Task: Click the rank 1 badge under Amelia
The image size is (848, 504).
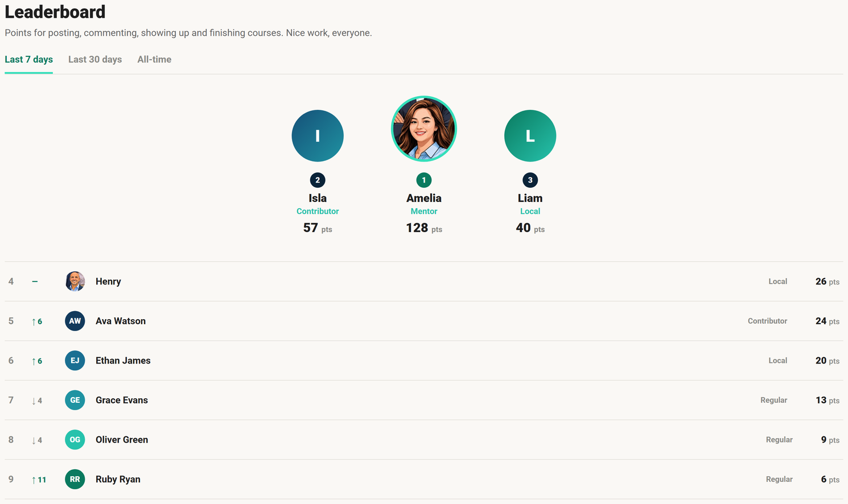Action: tap(424, 180)
